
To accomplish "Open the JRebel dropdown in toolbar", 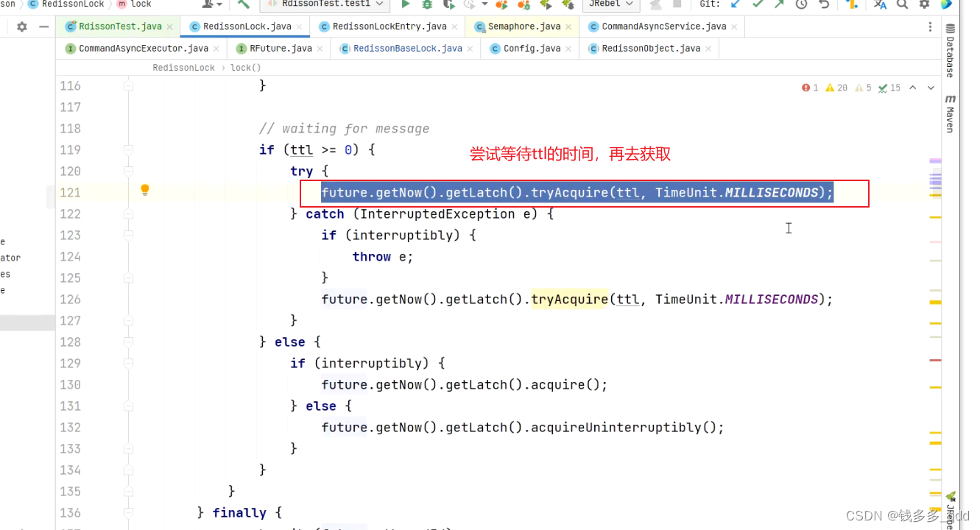I will (x=611, y=4).
